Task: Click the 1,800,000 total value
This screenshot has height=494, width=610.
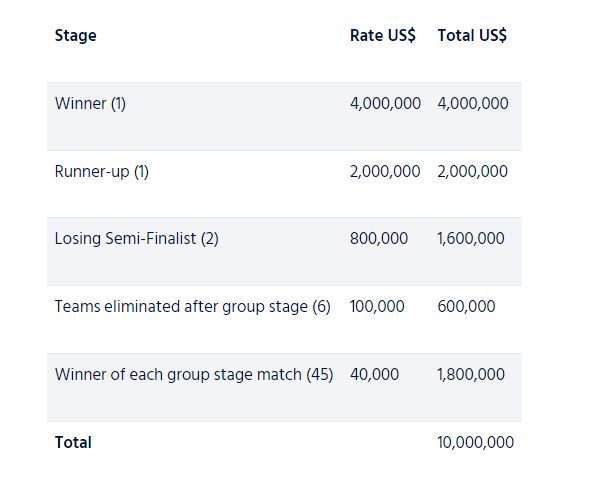Action: [471, 375]
